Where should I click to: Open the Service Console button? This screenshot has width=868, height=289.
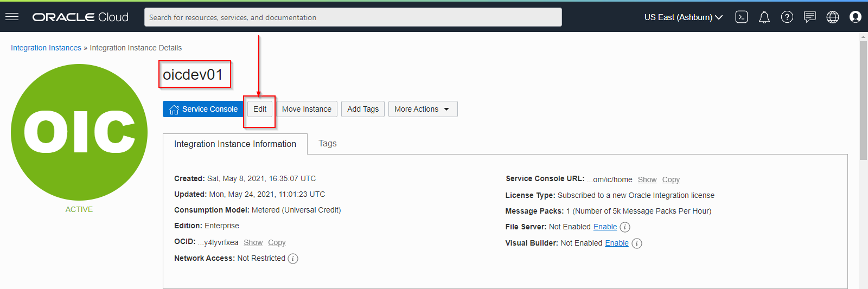pyautogui.click(x=203, y=109)
